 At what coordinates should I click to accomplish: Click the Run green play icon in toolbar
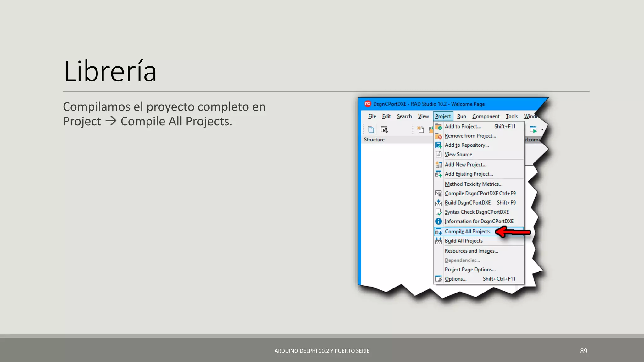click(533, 129)
